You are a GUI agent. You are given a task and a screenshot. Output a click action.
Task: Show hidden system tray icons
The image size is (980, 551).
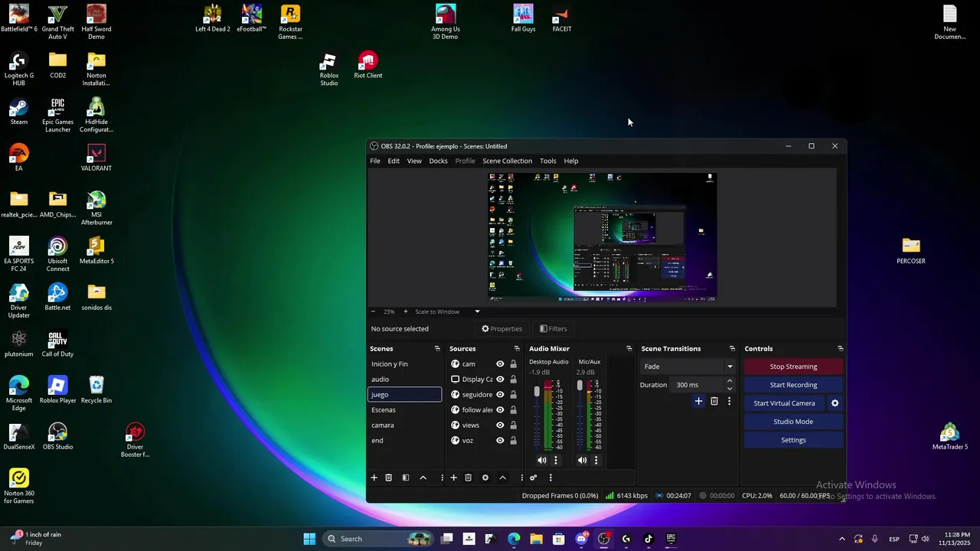tap(841, 539)
